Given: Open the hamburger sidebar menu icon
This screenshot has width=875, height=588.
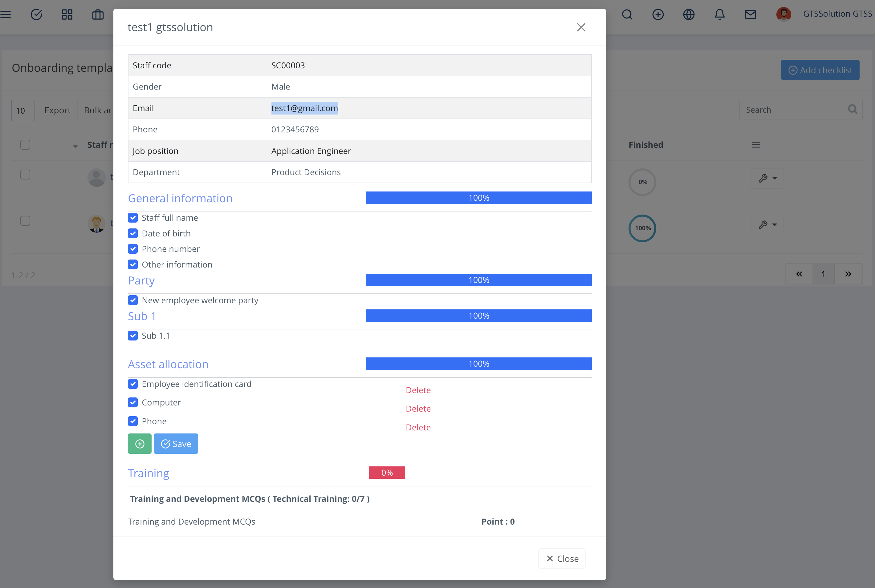Looking at the screenshot, I should coord(5,15).
